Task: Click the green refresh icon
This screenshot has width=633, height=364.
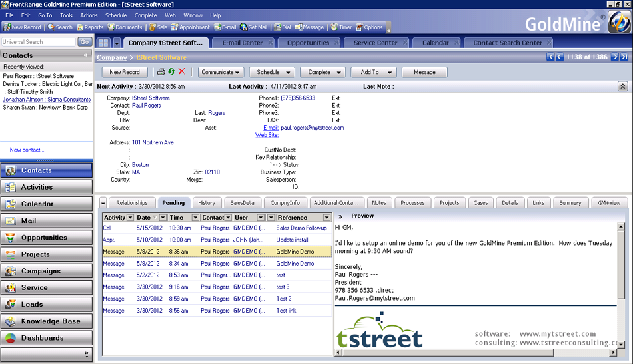Action: 171,71
